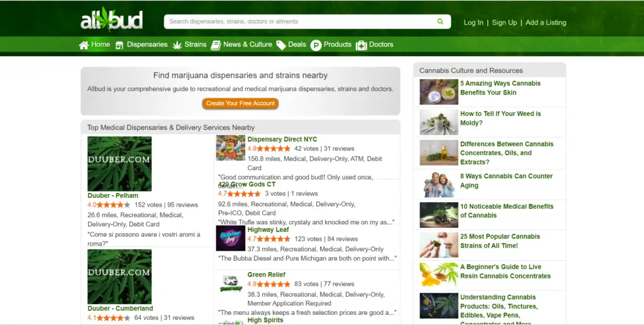
Task: Click the Sign Up link
Action: click(504, 23)
